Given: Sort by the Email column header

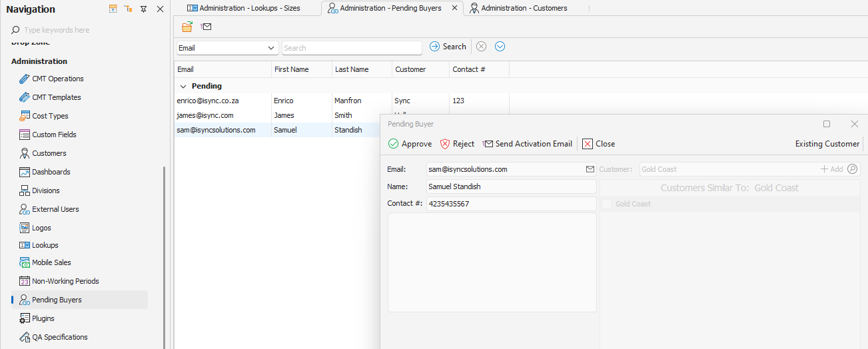Looking at the screenshot, I should click(x=222, y=69).
